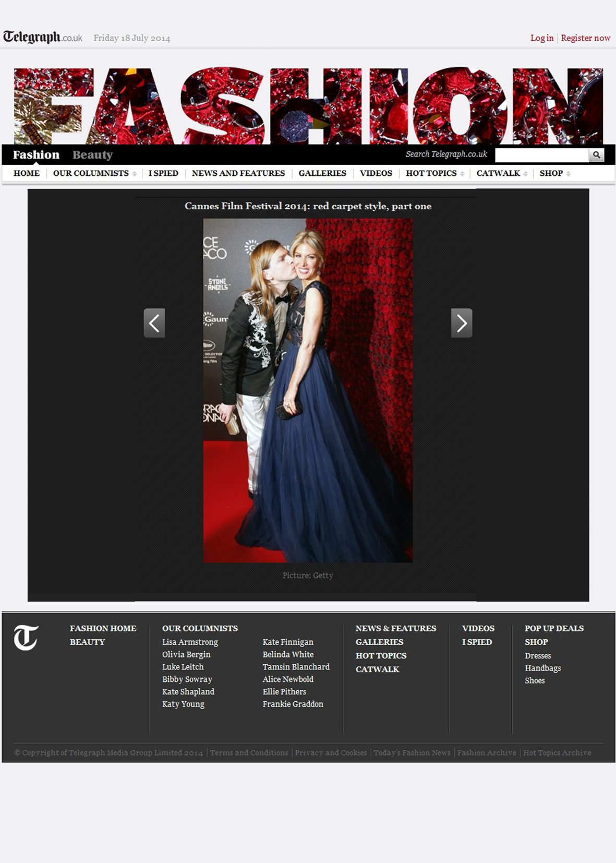616x863 pixels.
Task: Expand the Shop dropdown in navigation
Action: 554,173
